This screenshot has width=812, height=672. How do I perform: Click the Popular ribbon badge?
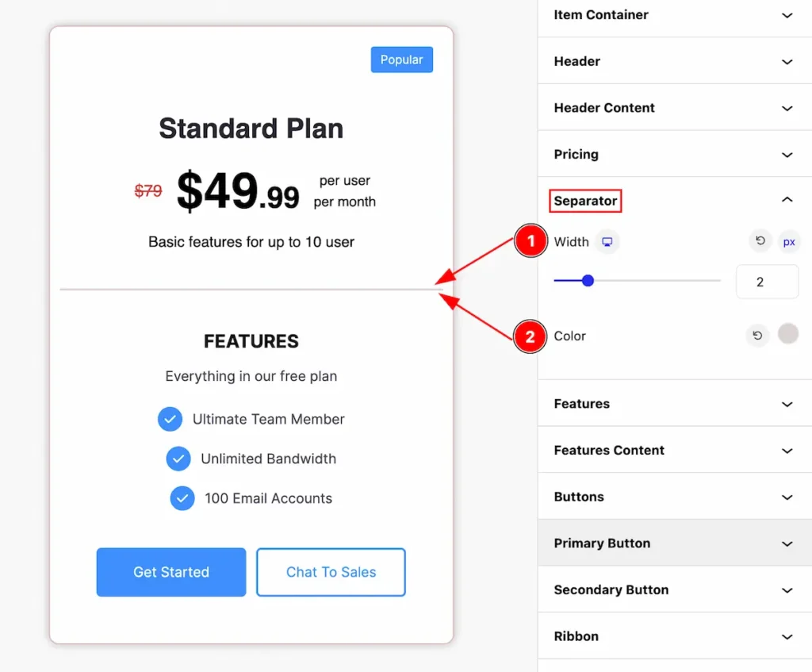(402, 60)
